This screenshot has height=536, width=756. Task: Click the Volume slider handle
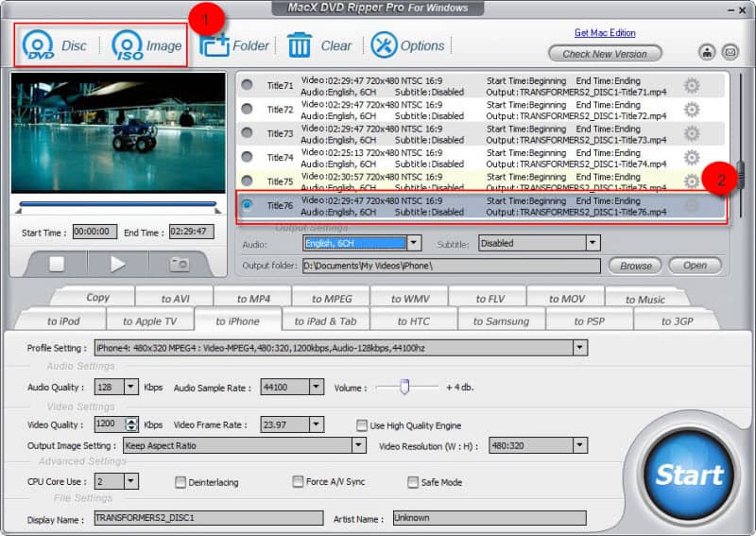tap(404, 386)
